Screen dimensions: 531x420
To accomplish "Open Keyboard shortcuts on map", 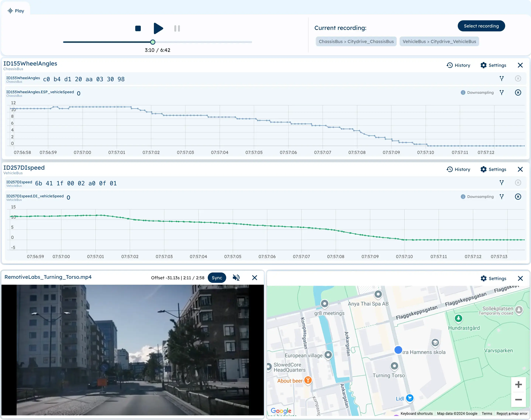I will point(416,414).
